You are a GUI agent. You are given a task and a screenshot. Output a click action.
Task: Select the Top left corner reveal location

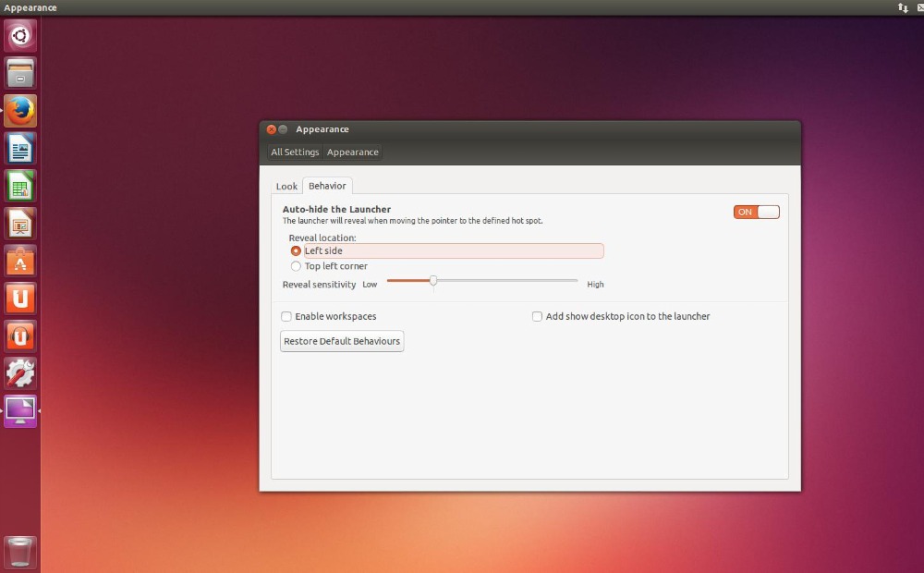coord(296,265)
